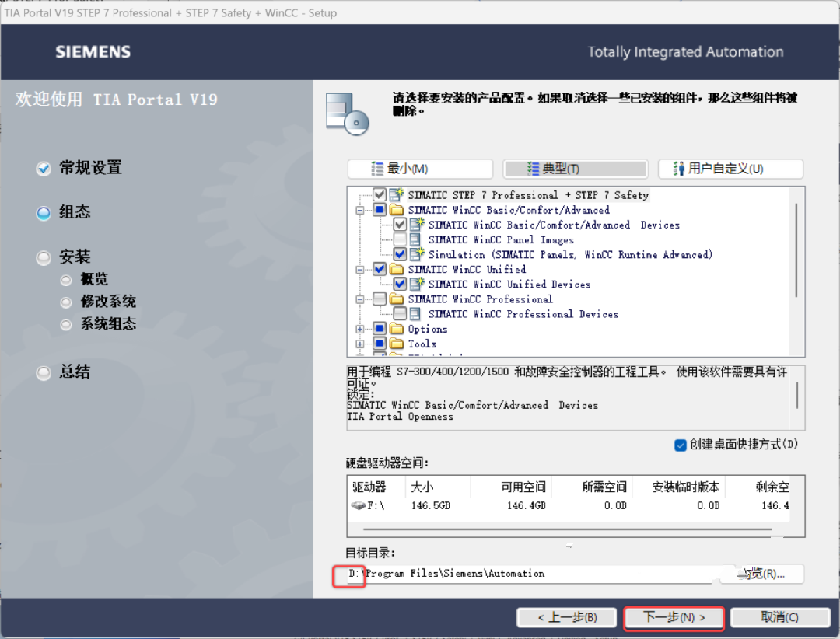Select SIMATIC WinCC Professional Devices row text
The image size is (840, 639).
523,314
